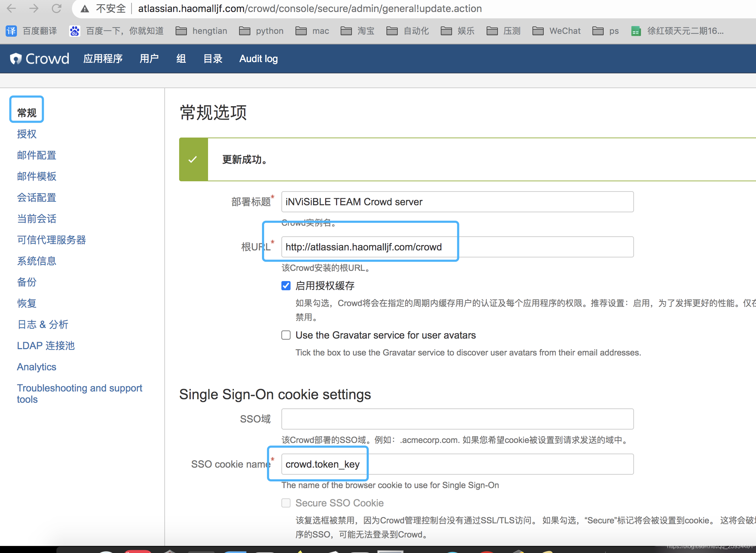Open the mac bookmark folder
The image size is (756, 553).
tap(312, 31)
